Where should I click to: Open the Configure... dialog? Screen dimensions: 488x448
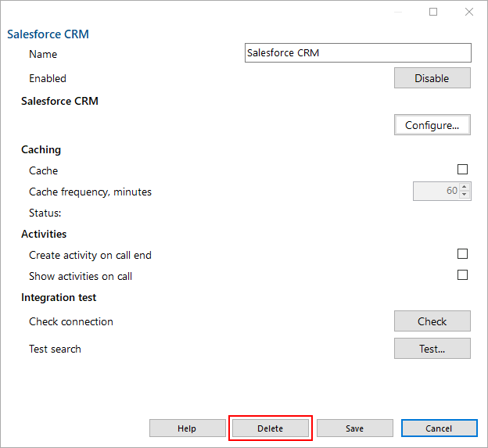point(432,125)
